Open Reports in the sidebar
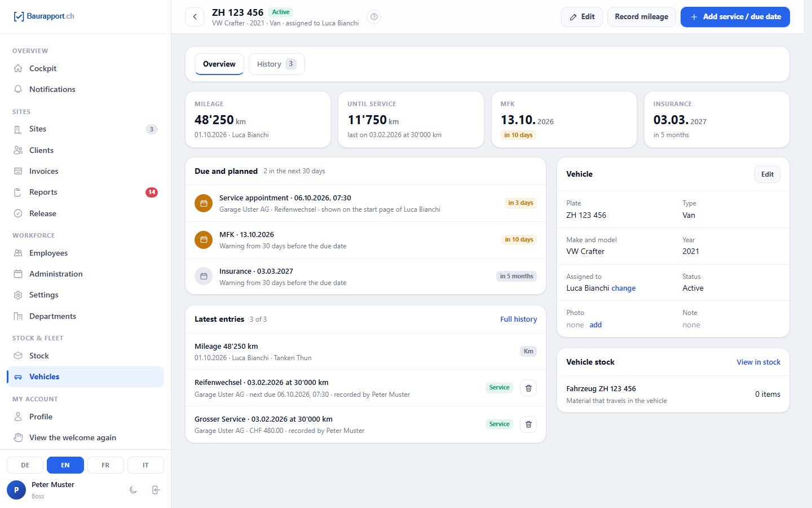 pos(85,192)
